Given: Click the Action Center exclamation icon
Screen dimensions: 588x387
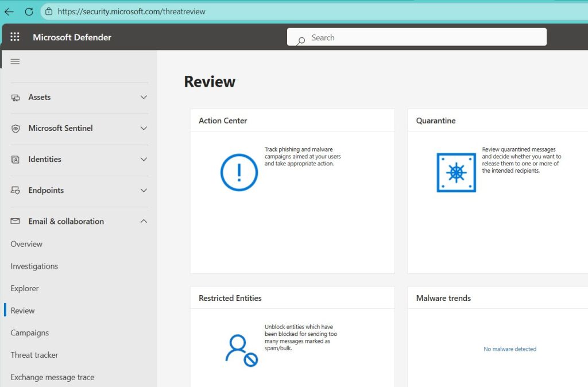Looking at the screenshot, I should (239, 172).
